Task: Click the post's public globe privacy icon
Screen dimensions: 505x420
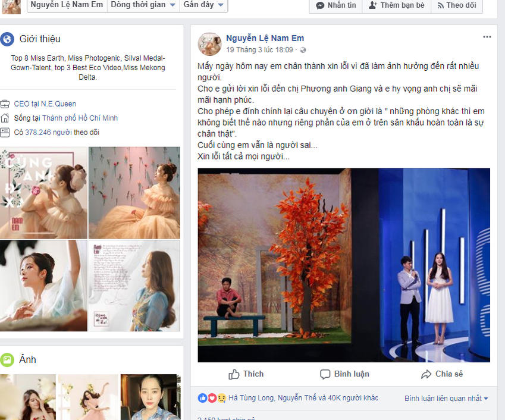Action: point(303,50)
